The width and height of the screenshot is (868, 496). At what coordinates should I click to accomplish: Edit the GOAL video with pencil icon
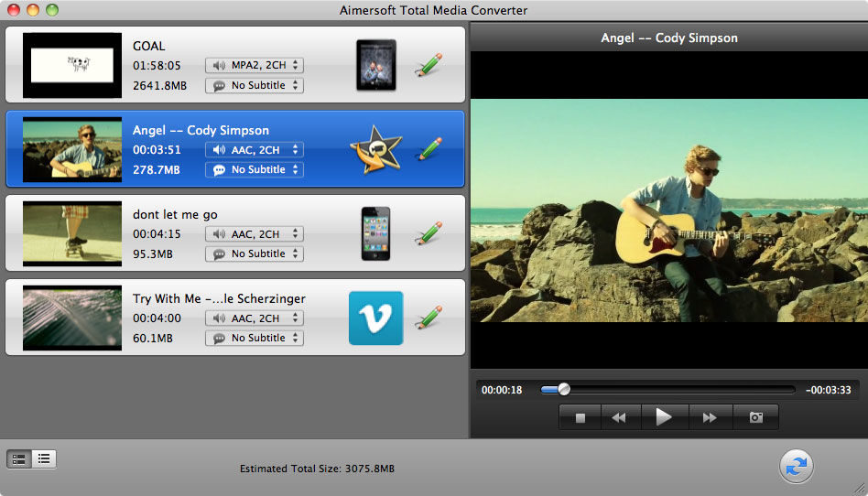pos(429,65)
